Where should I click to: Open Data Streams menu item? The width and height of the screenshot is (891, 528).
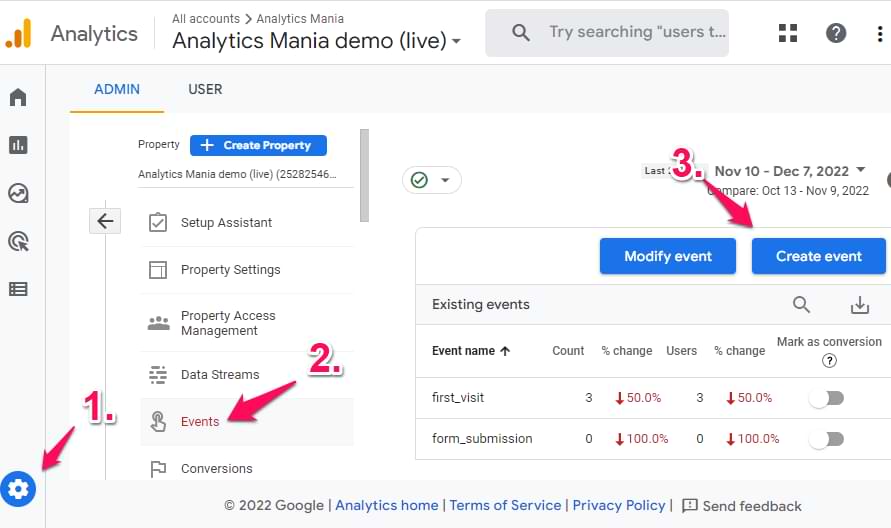[247, 375]
